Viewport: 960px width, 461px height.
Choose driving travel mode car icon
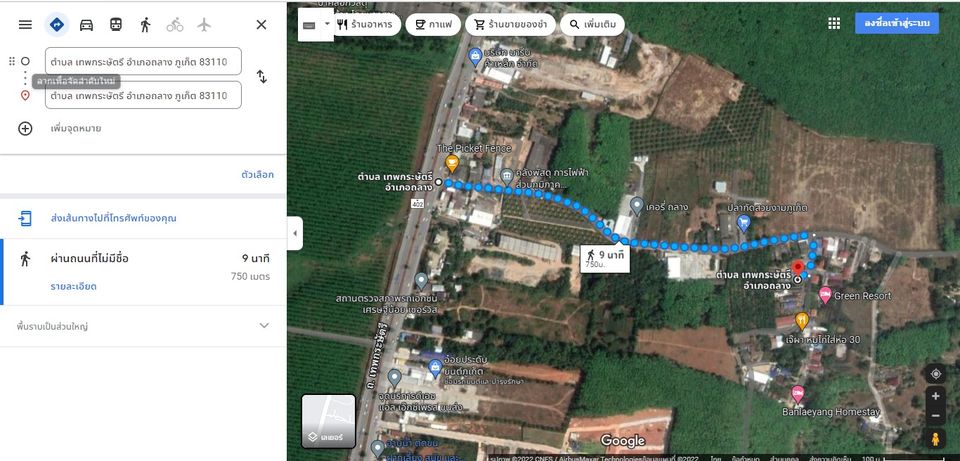pyautogui.click(x=86, y=24)
